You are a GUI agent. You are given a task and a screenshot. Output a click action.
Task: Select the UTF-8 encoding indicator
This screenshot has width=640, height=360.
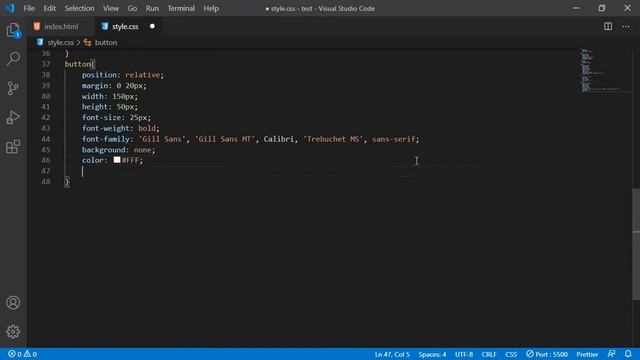(464, 354)
